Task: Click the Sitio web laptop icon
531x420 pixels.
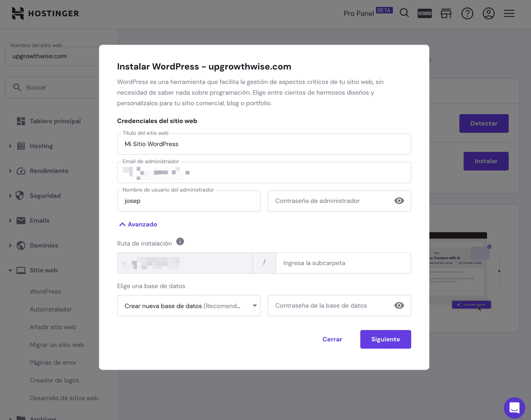Action: 21,270
